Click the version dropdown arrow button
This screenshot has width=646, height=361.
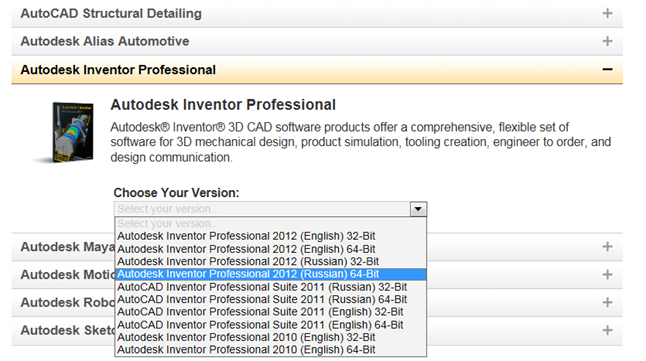(x=418, y=209)
